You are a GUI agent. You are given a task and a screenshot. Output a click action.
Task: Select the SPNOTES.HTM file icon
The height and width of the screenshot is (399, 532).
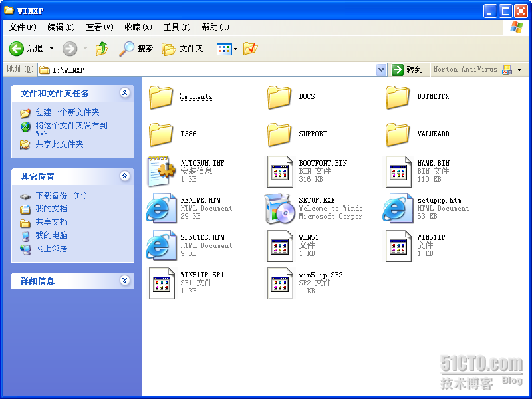coord(161,245)
